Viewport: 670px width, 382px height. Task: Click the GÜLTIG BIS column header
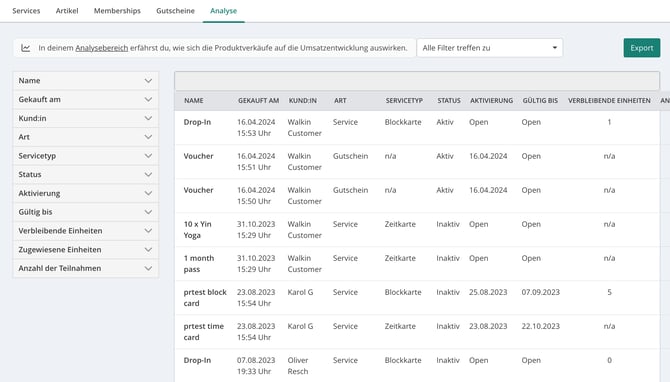tap(540, 100)
